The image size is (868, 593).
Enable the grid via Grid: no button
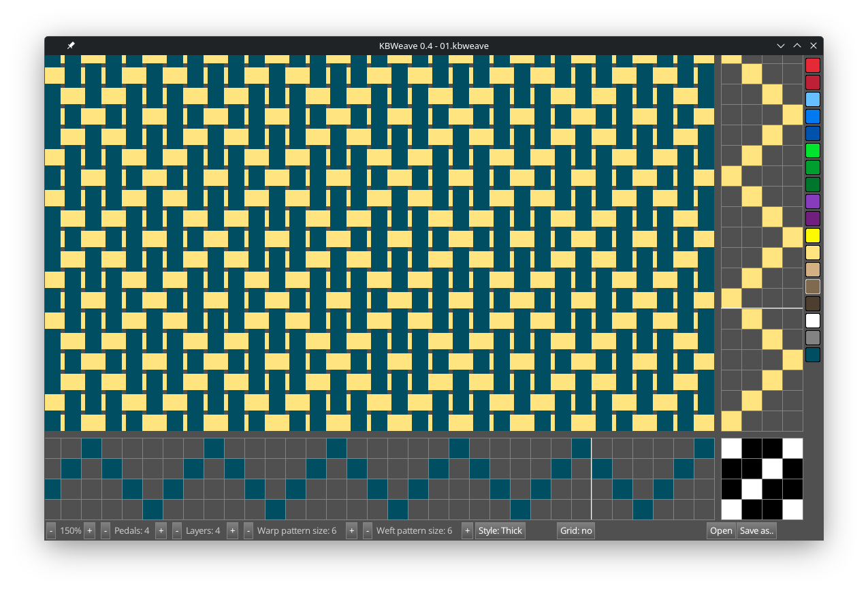575,530
